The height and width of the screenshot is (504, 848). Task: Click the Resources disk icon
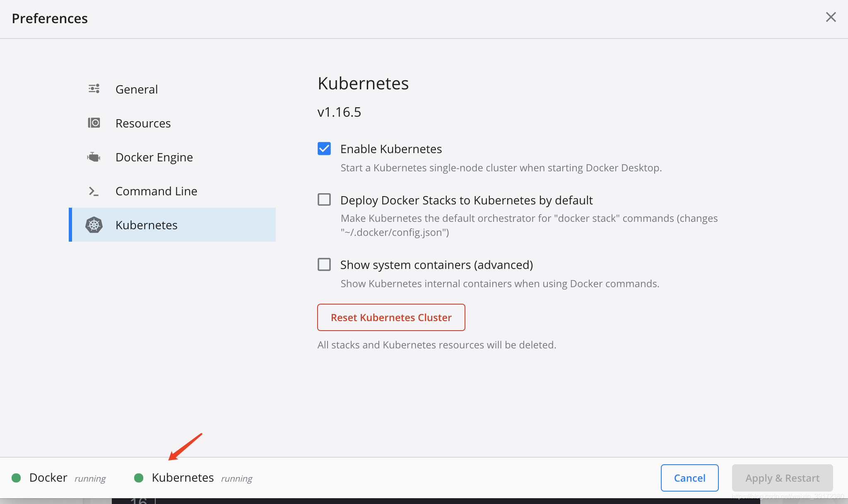tap(94, 123)
